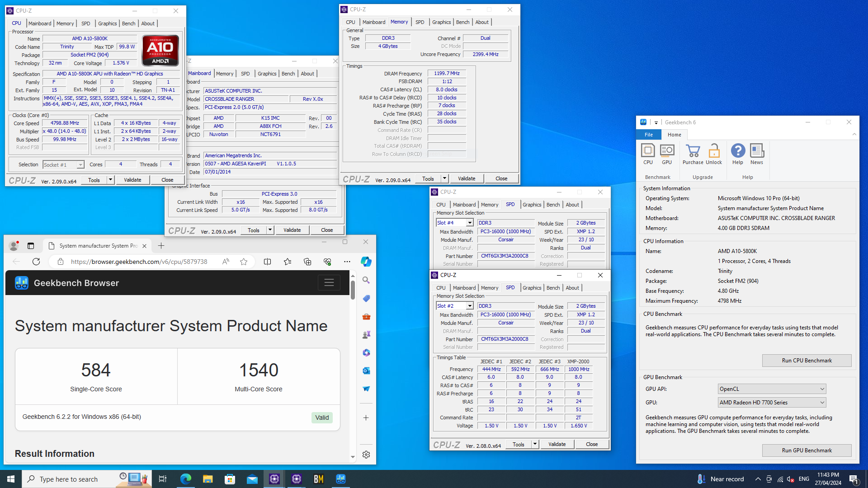View site information icon in address bar
The width and height of the screenshot is (868, 488).
point(60,262)
